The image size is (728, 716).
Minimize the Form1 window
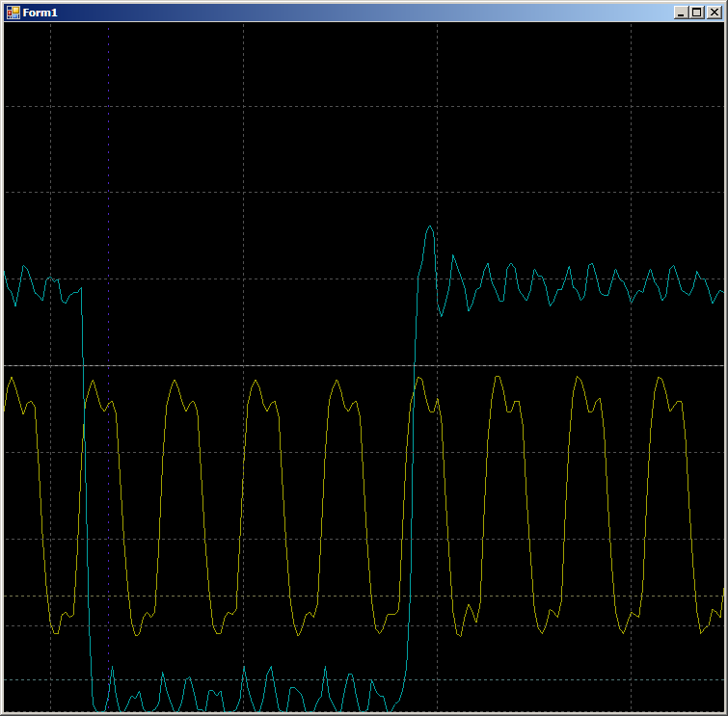[x=681, y=13]
